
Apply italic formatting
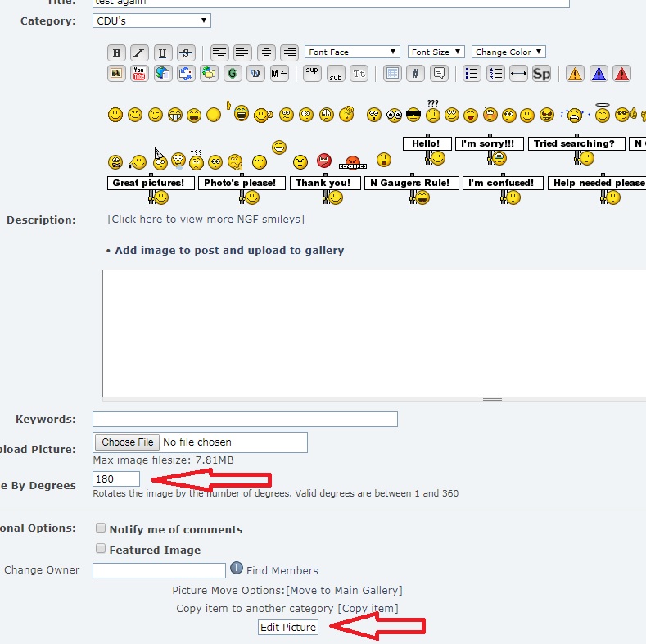(x=140, y=52)
